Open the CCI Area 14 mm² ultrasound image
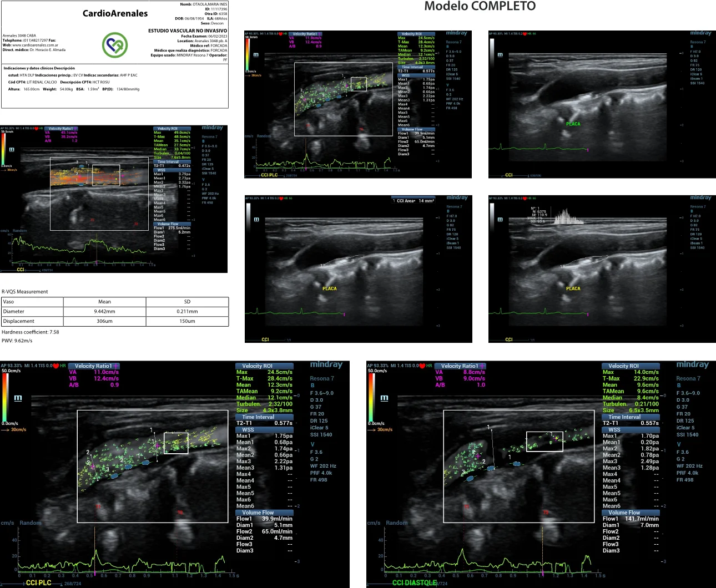 pos(358,268)
